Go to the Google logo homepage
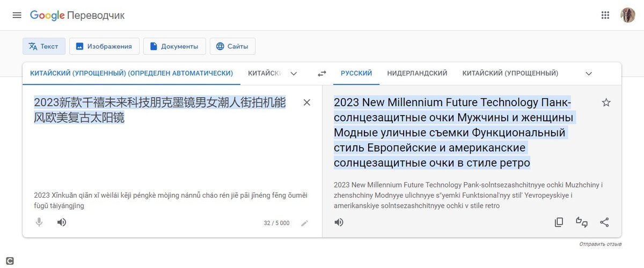The height and width of the screenshot is (268, 644). coord(47,15)
